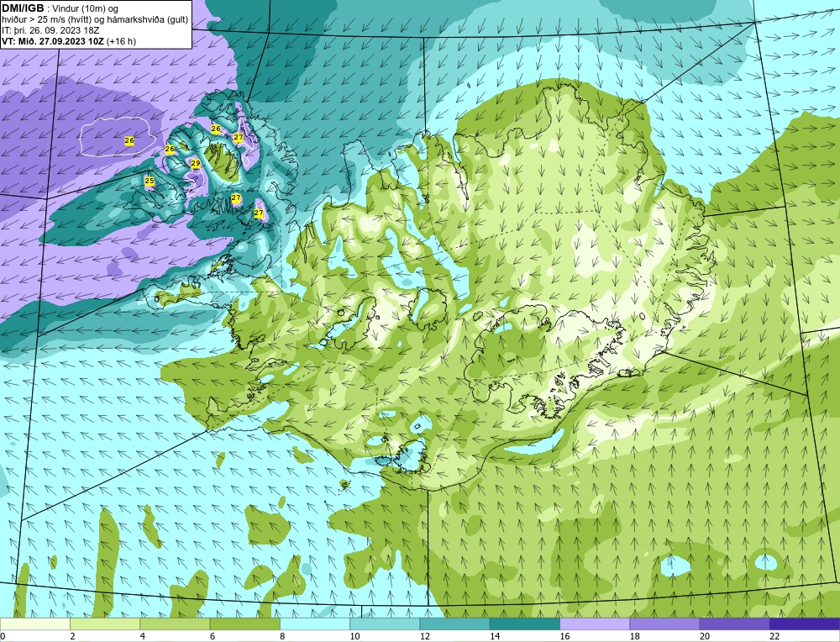840x642 pixels.
Task: Click the 6–8 m/s olive green legend swatch
Action: pos(244,624)
